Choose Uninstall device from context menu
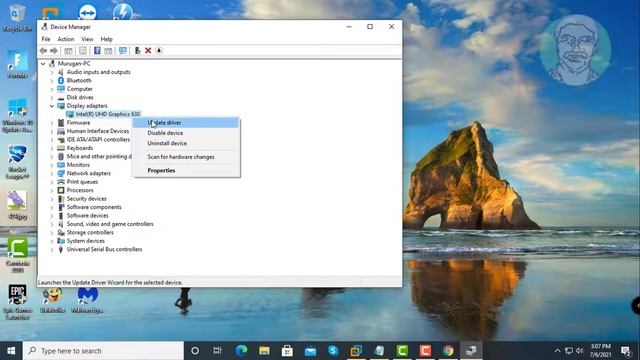The image size is (640, 360). coord(186,143)
